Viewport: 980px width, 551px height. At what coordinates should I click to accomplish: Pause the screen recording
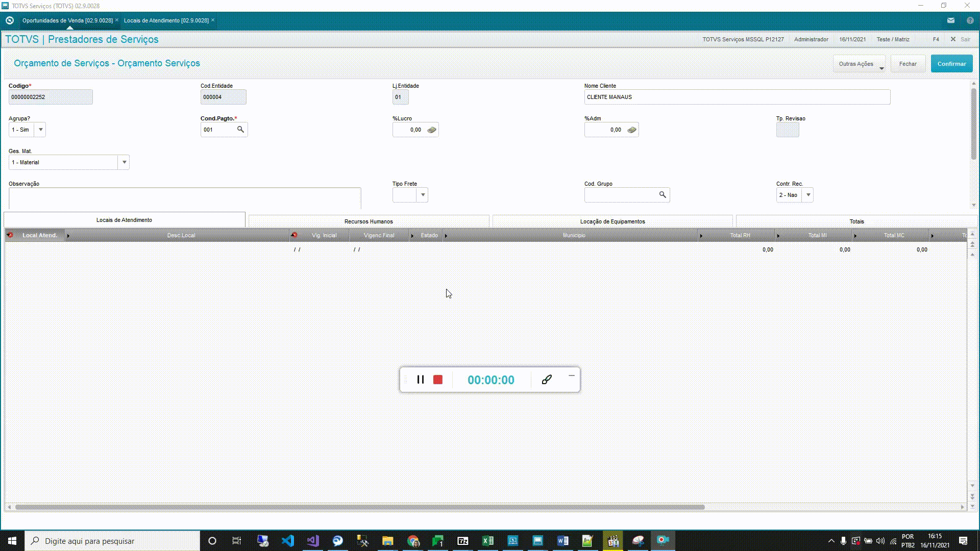pos(421,380)
